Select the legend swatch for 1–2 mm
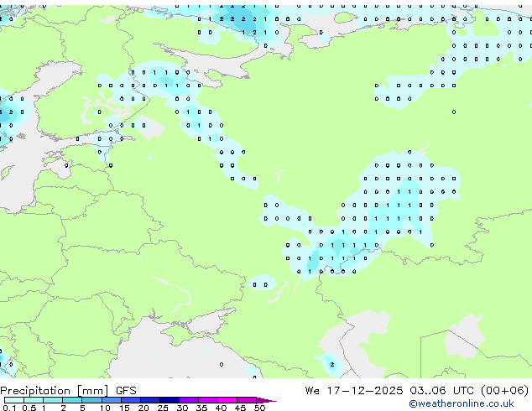This screenshot has height=411, width=532. click(53, 400)
